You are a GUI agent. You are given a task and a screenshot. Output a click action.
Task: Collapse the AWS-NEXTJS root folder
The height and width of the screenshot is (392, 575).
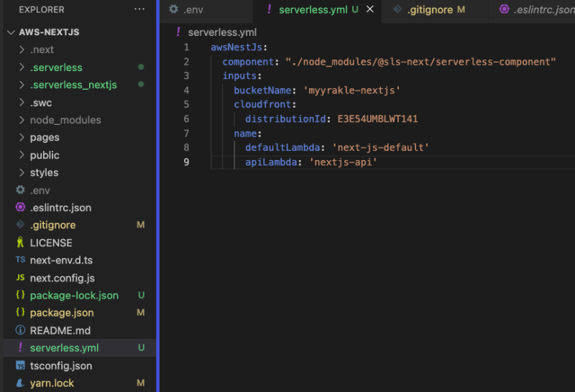pyautogui.click(x=10, y=32)
